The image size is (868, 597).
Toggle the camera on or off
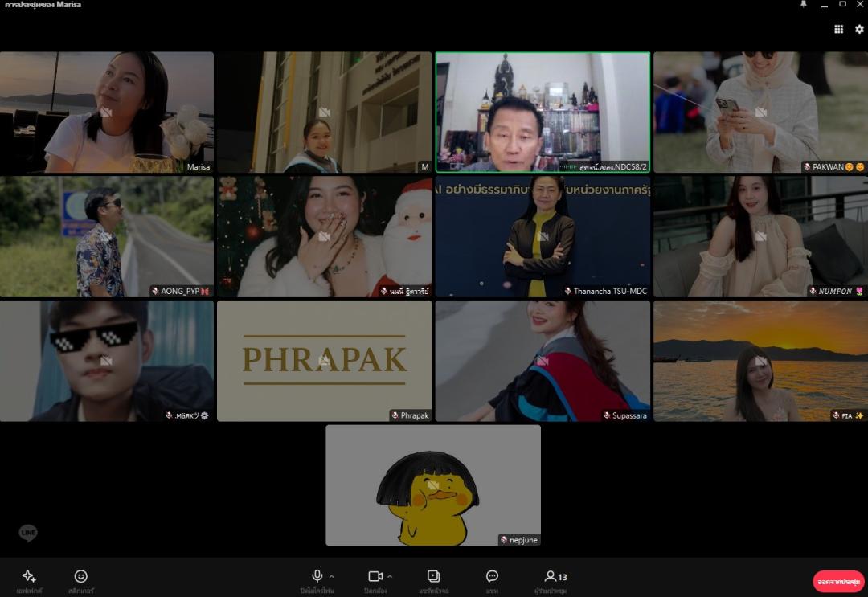click(x=375, y=576)
